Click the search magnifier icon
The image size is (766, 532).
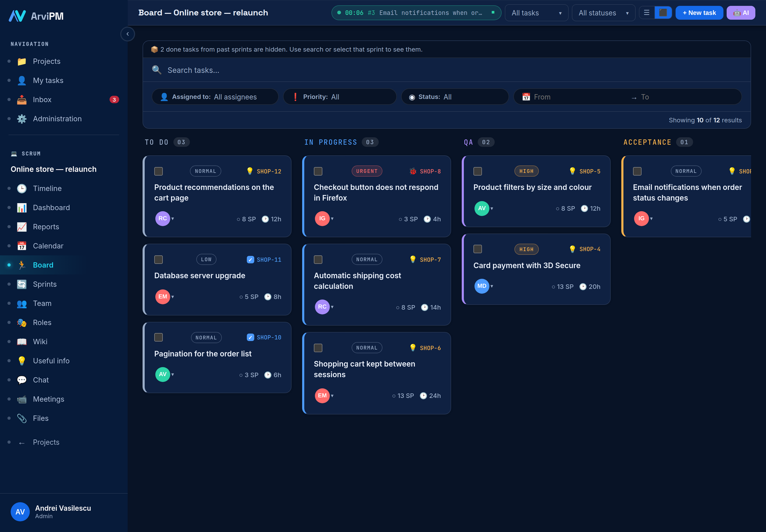click(x=157, y=70)
